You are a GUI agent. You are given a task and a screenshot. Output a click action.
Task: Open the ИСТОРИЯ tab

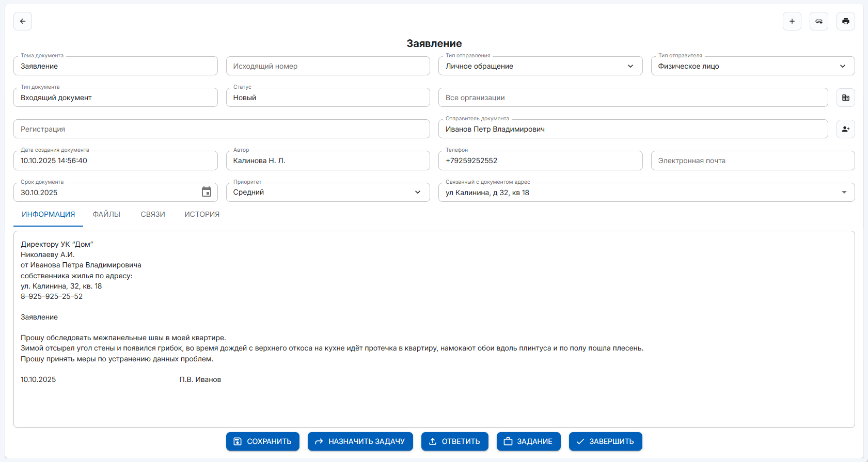click(202, 214)
